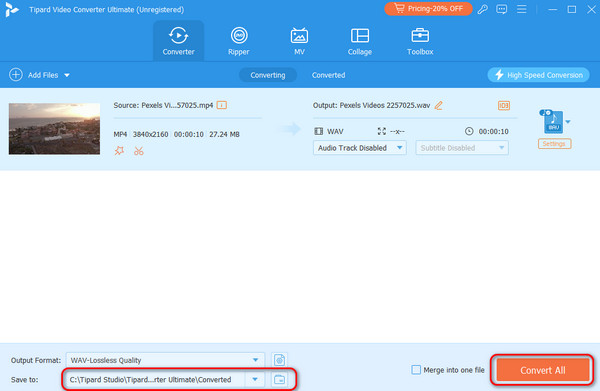Click the Tipard app logo
The height and width of the screenshot is (391, 600).
tap(11, 10)
